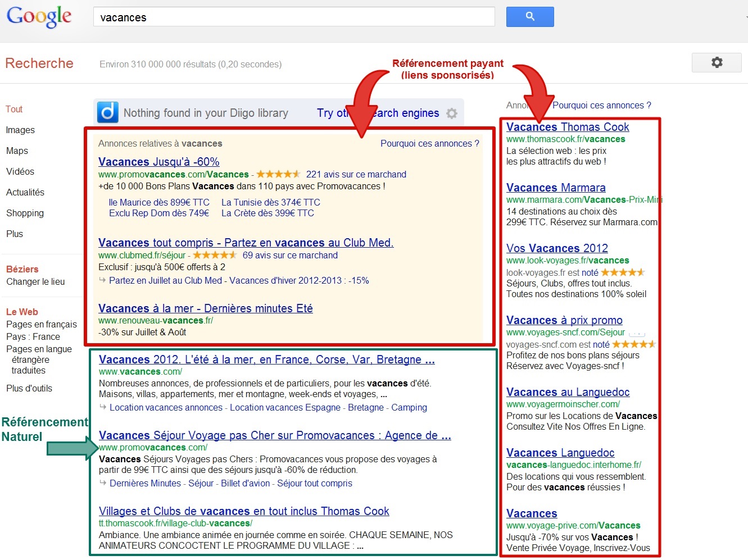Filter by Pays : France
This screenshot has height=560, width=748.
(33, 336)
